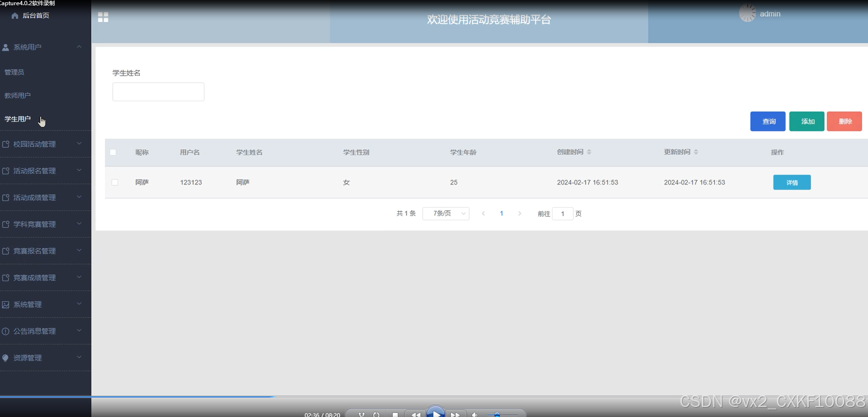Mute the media player volume icon
Image resolution: width=868 pixels, height=417 pixels.
pyautogui.click(x=475, y=415)
